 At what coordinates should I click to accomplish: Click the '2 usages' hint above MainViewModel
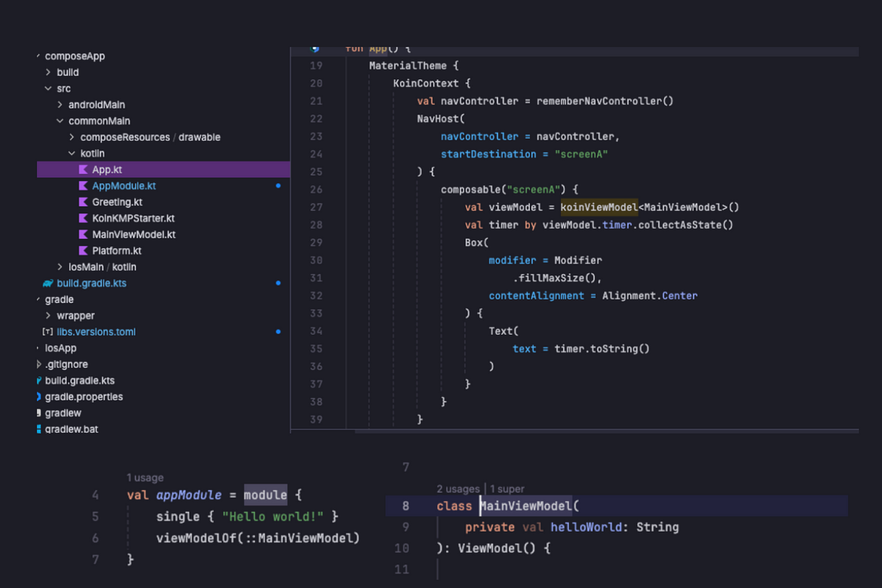(x=458, y=489)
